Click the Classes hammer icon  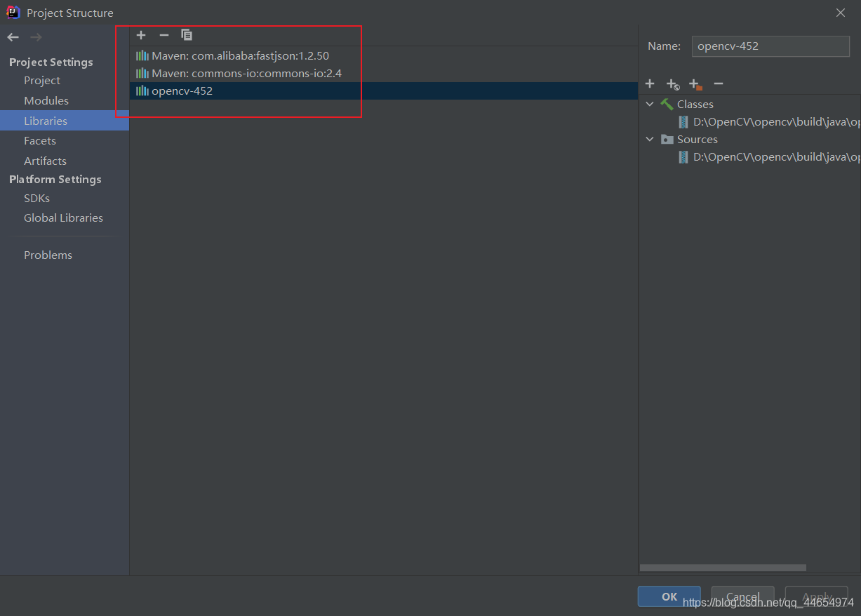[667, 104]
